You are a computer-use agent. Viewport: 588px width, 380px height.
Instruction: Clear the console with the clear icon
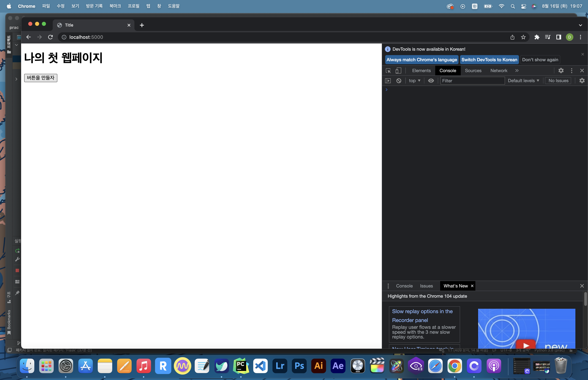tap(399, 81)
